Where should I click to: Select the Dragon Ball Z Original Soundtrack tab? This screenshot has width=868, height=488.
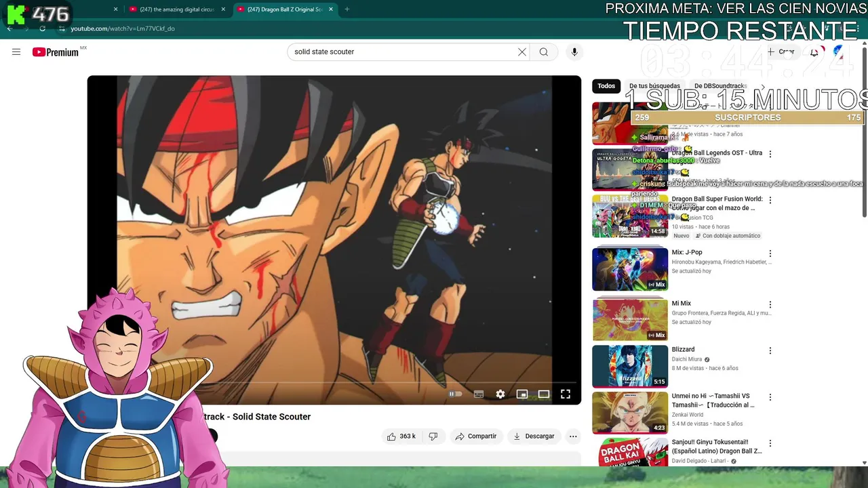pyautogui.click(x=284, y=9)
